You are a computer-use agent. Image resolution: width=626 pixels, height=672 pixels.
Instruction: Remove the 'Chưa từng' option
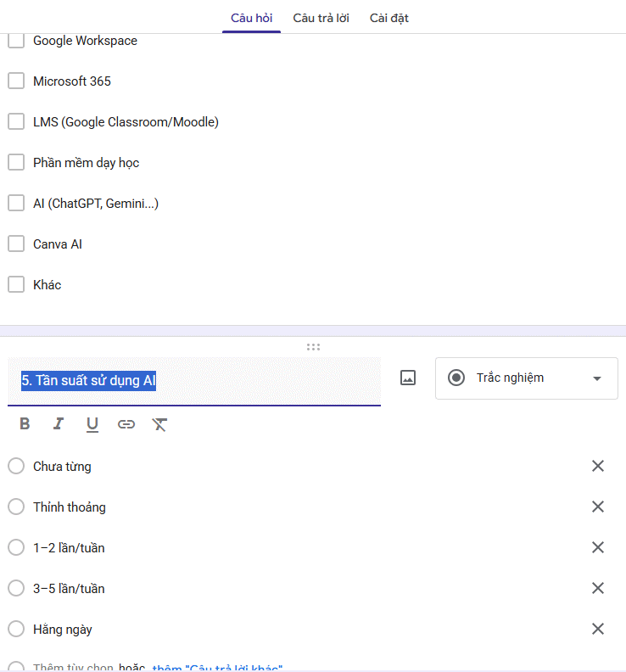pyautogui.click(x=598, y=466)
